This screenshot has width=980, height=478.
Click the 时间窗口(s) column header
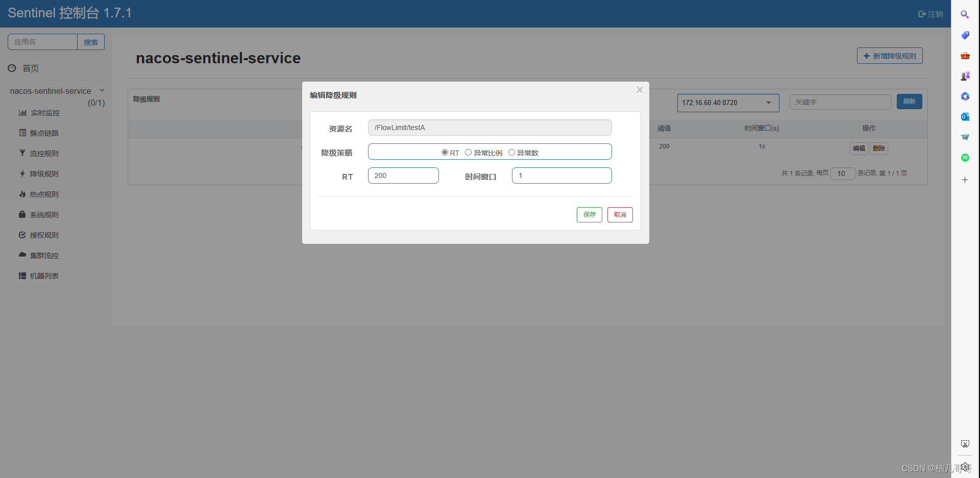762,128
